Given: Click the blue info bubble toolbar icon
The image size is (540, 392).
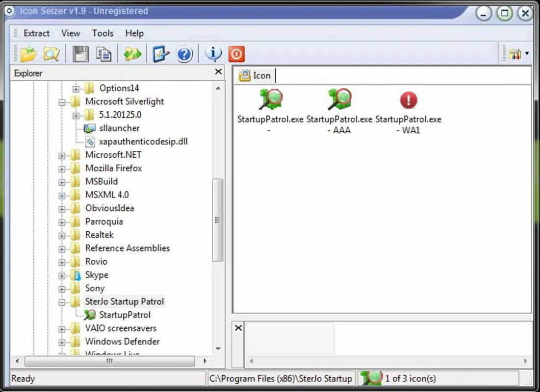Looking at the screenshot, I should 213,53.
